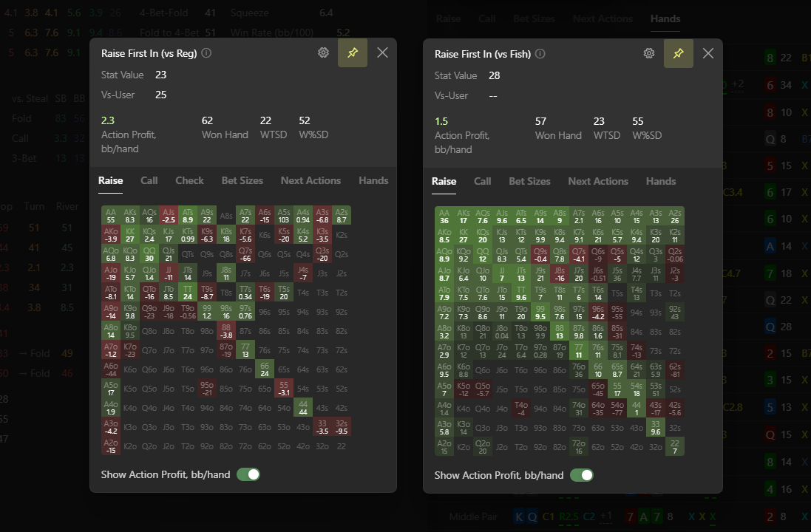Click info icon next to Raise First In (vs Reg)
Screen dimensions: 811x532
206,53
